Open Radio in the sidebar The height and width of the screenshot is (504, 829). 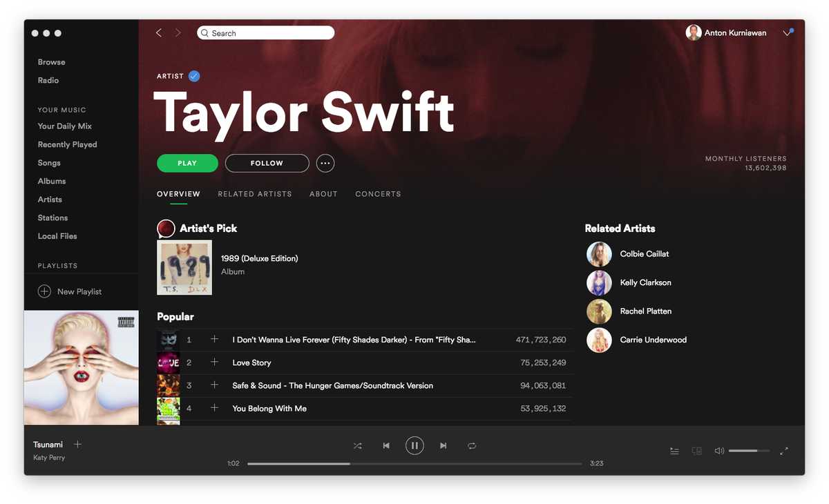pos(48,80)
